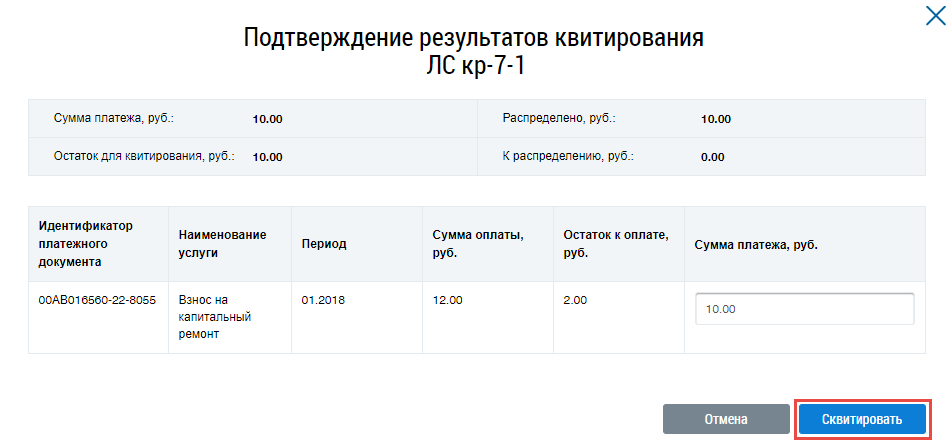Click the Идентификатор платежного документа column header
The image size is (951, 448).
coord(85,244)
